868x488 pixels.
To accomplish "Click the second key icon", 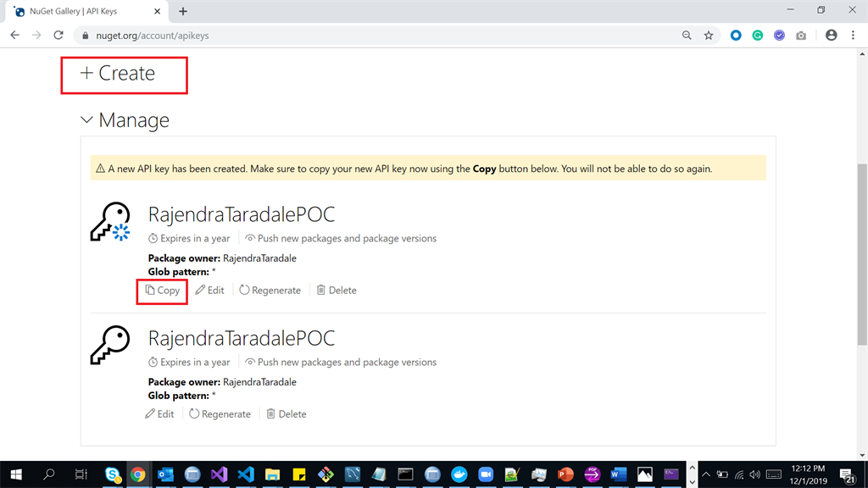I will point(111,345).
